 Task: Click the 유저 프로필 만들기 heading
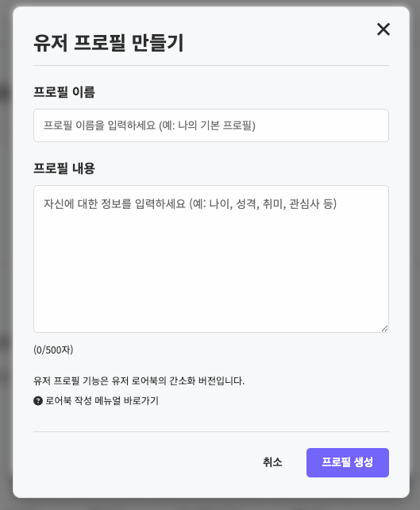(x=109, y=43)
